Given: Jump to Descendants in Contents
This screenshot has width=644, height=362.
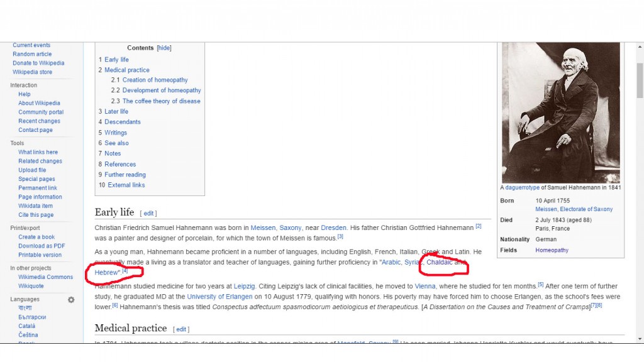Looking at the screenshot, I should [123, 122].
